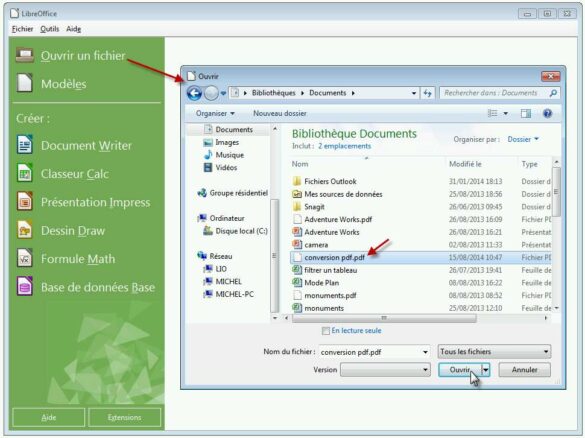
Task: Click the monuments.pdf file icon
Action: (297, 295)
